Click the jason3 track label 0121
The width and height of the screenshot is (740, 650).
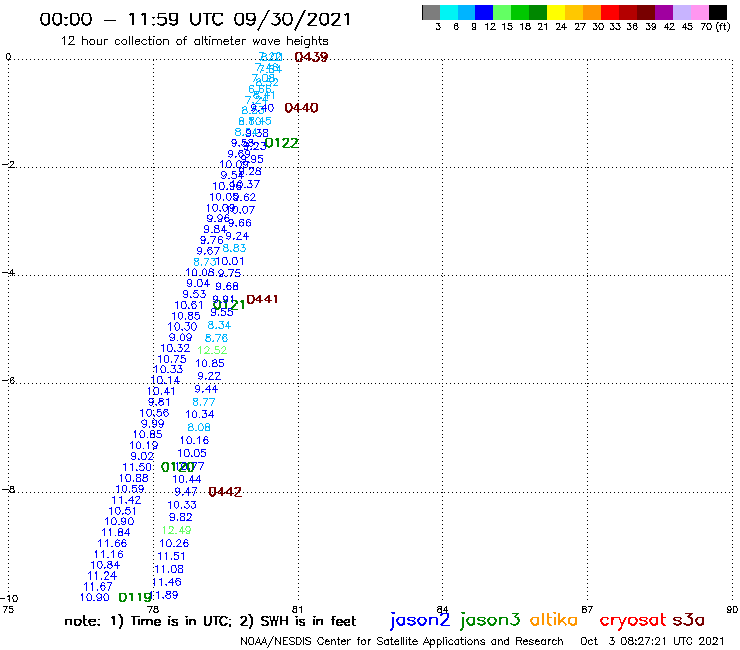tap(229, 305)
